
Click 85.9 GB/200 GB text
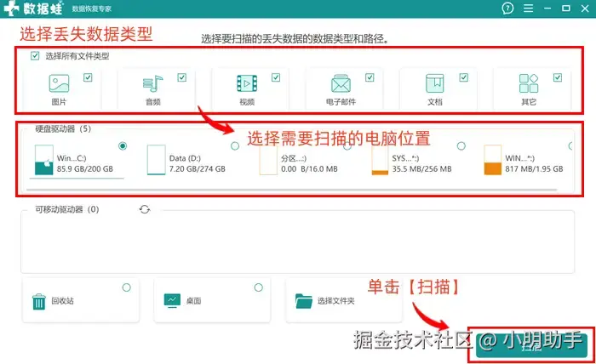tap(85, 169)
